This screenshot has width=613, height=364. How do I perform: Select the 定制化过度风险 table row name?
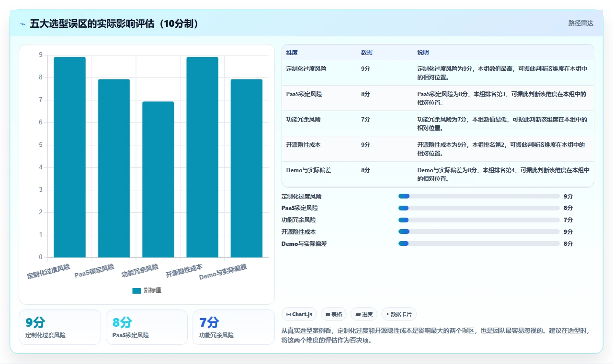click(306, 69)
